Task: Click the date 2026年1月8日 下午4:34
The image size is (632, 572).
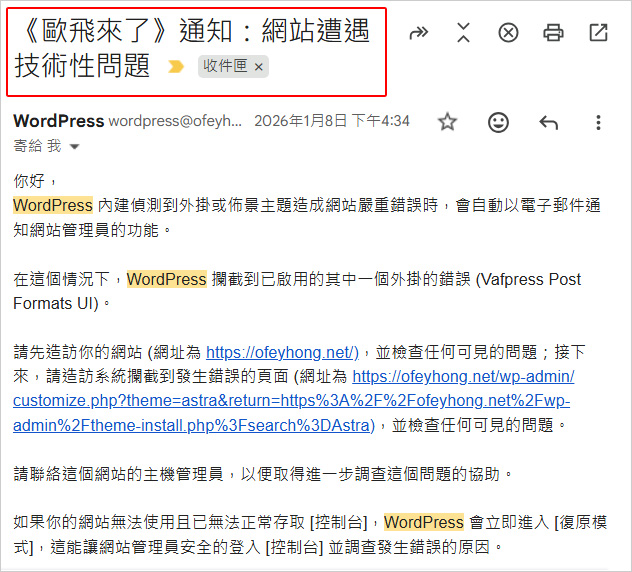Action: point(331,122)
